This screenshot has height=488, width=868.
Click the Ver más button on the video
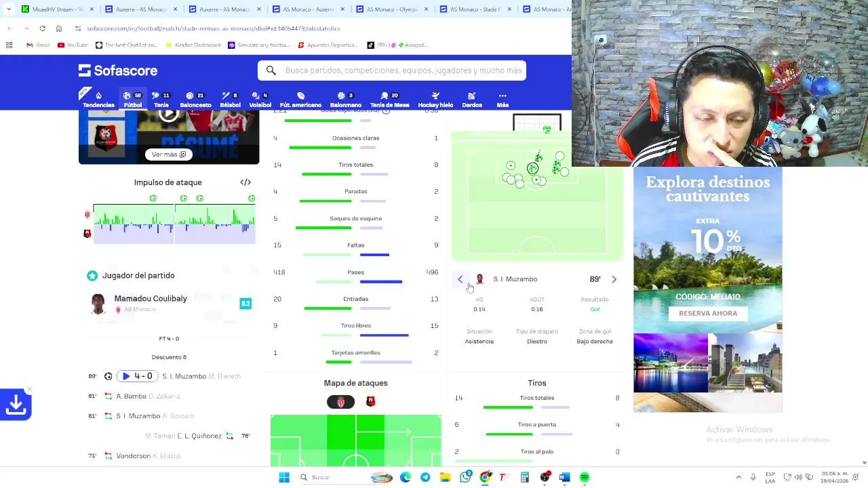[x=168, y=155]
